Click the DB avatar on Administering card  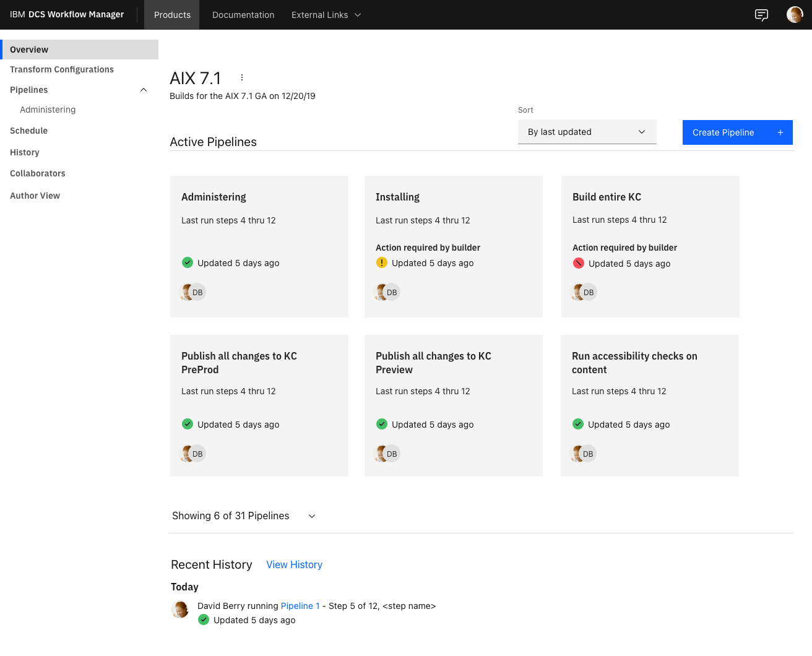coord(197,292)
